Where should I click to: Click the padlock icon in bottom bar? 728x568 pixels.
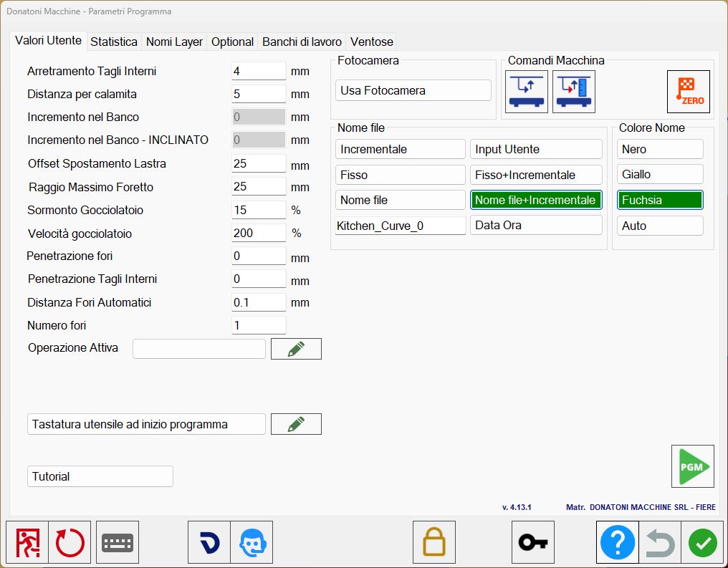coord(434,542)
